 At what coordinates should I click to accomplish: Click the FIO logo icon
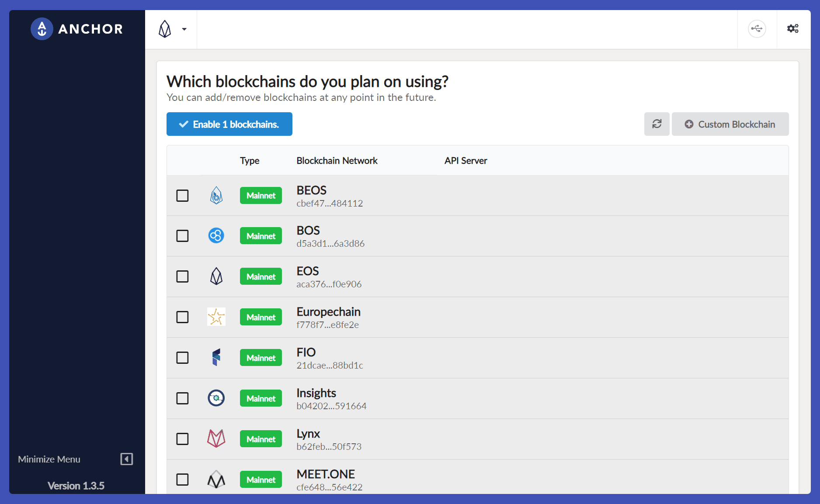pos(216,357)
